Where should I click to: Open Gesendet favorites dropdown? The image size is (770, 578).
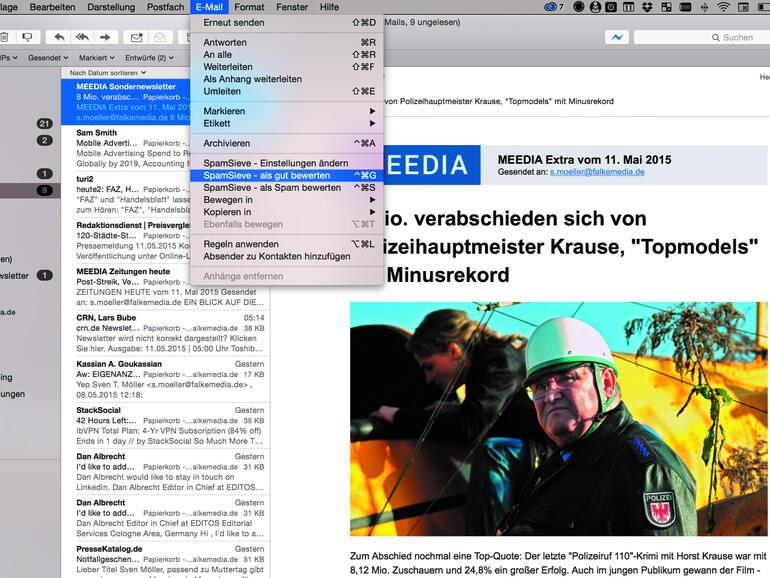tap(48, 58)
